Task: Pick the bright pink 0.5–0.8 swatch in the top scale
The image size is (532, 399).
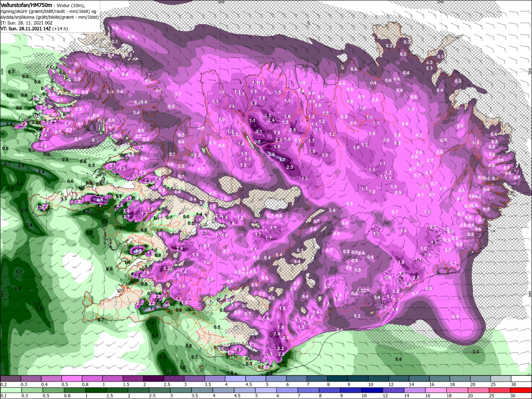Action: 71,378
